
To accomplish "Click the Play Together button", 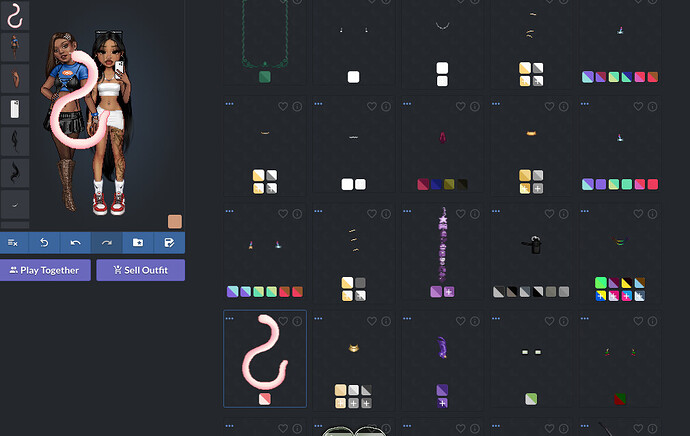I will [46, 270].
